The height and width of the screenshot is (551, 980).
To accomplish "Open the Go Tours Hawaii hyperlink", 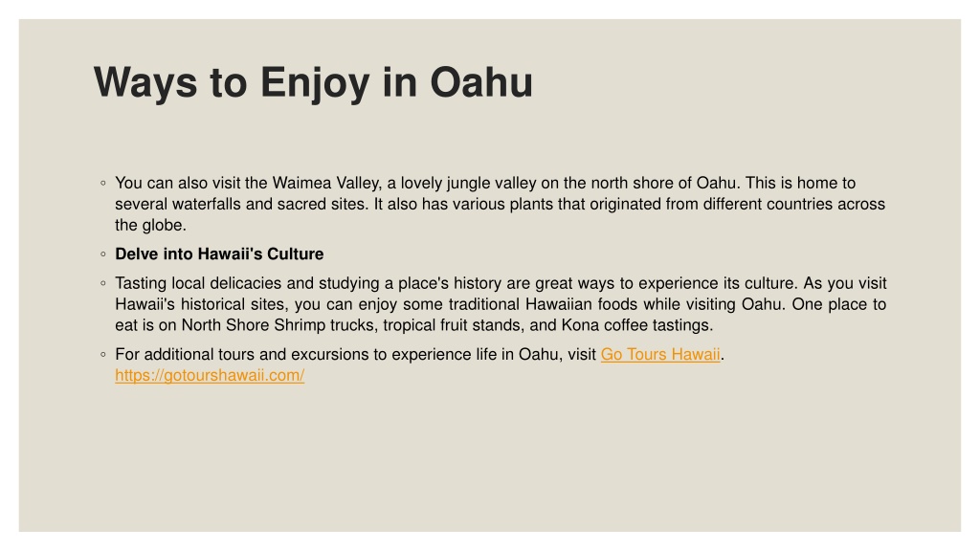I will (660, 354).
